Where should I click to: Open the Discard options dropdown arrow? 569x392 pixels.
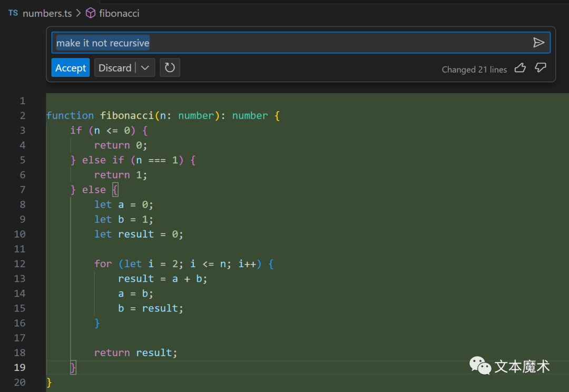click(145, 68)
